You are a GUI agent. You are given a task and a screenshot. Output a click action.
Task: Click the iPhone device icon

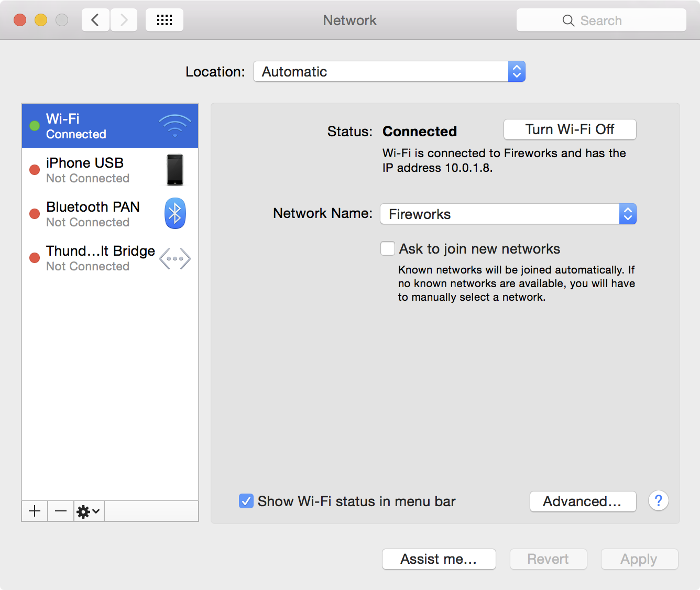pyautogui.click(x=175, y=170)
